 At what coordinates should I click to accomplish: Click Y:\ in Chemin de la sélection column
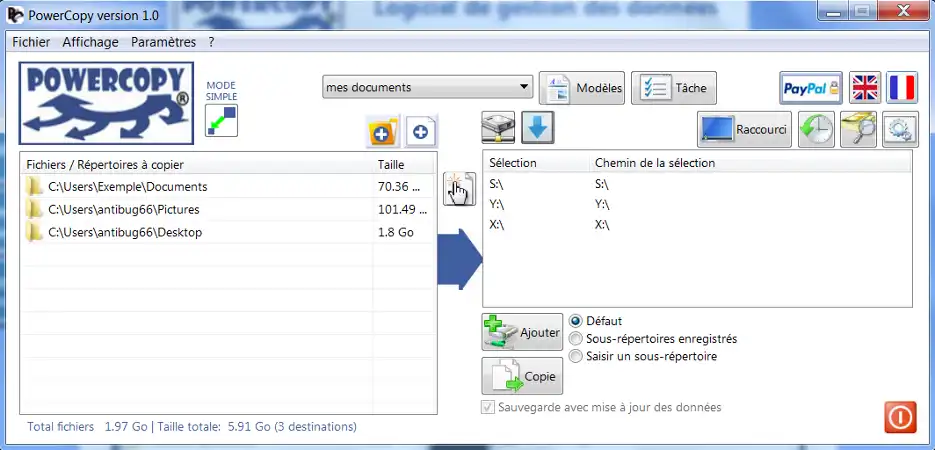coord(602,204)
